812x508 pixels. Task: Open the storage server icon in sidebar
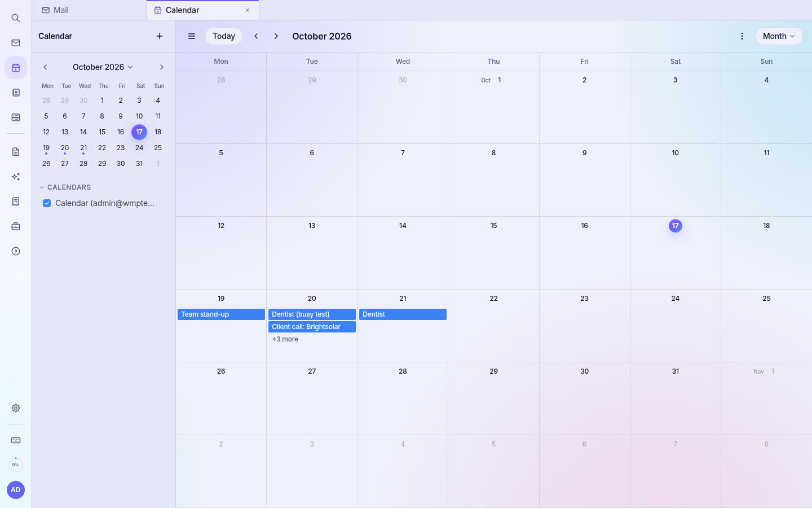click(16, 117)
